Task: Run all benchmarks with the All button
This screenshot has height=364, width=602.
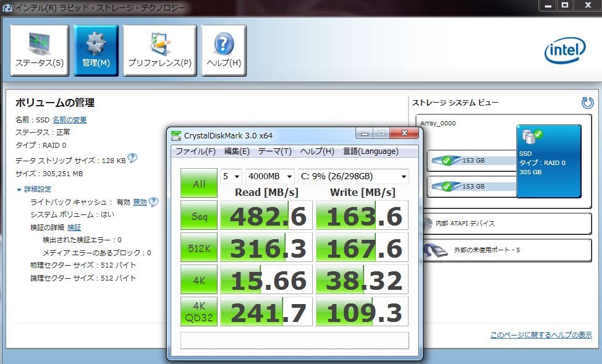Action: coord(199,183)
